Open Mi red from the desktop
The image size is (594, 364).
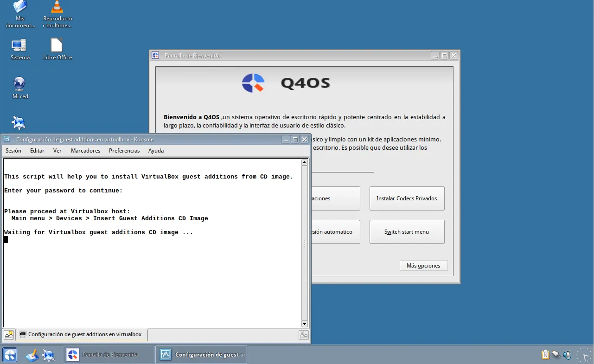click(20, 86)
